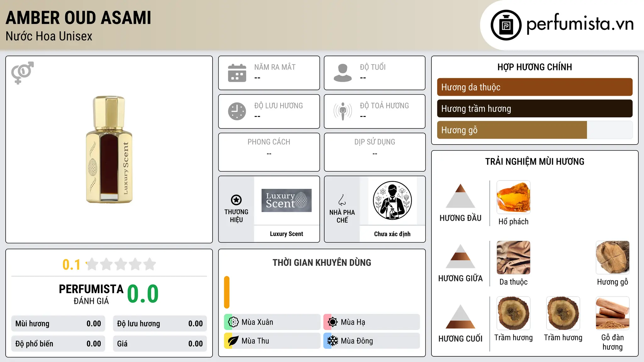Click the PERFUMISTA ĐÁNH GIÁ label
This screenshot has height=362, width=644.
click(x=91, y=294)
